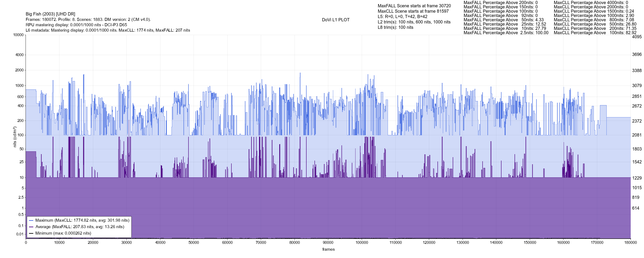Click 'MaxFALL Scene starts at frame 30720' text

pyautogui.click(x=414, y=6)
